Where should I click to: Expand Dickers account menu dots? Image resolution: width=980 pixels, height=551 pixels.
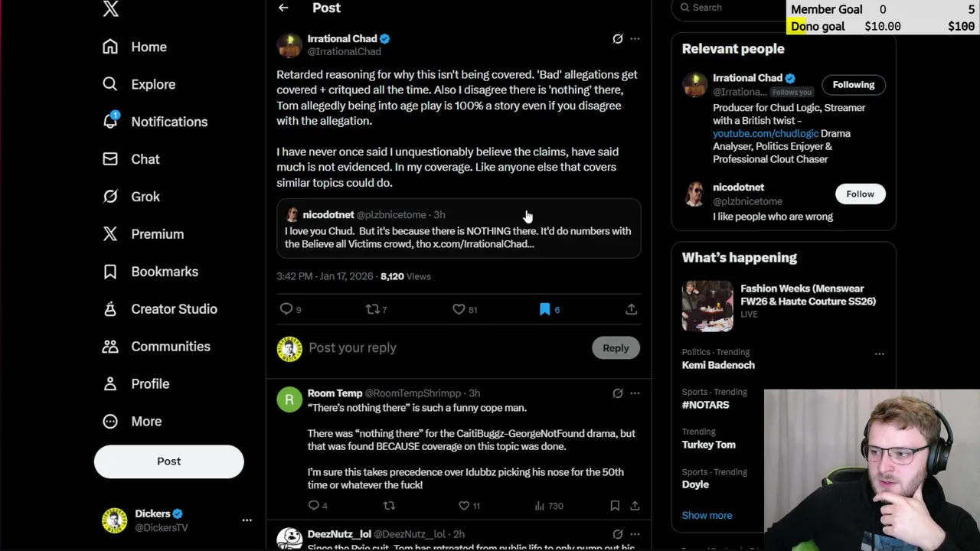point(247,520)
